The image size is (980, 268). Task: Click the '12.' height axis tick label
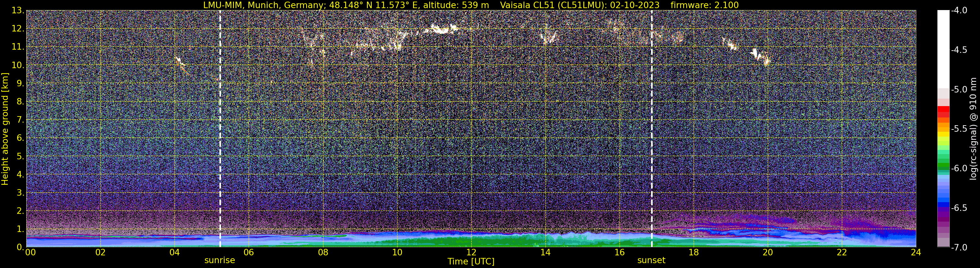[x=18, y=29]
